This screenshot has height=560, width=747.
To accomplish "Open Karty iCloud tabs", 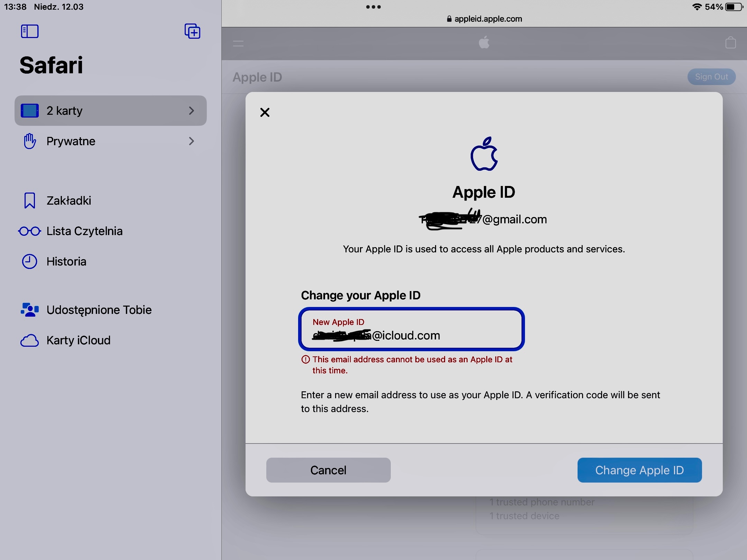I will (x=78, y=340).
